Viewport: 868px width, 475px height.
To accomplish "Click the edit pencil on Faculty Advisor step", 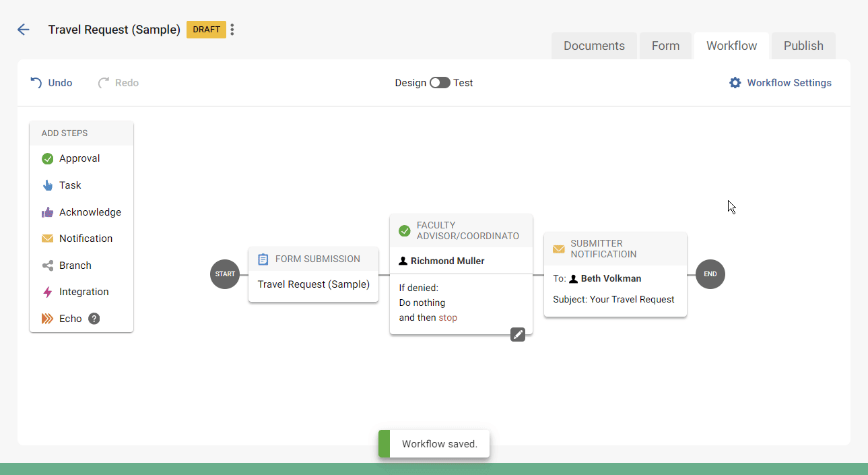I will point(517,334).
